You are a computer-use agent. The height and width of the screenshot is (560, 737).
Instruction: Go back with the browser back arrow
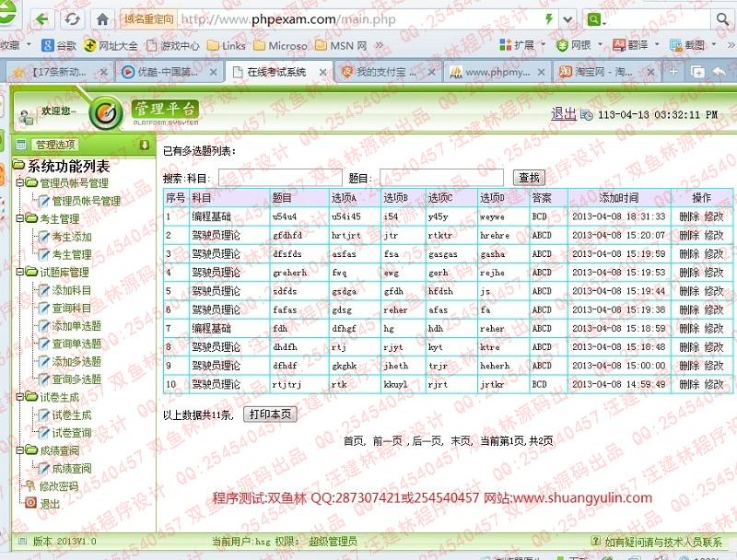pos(42,19)
